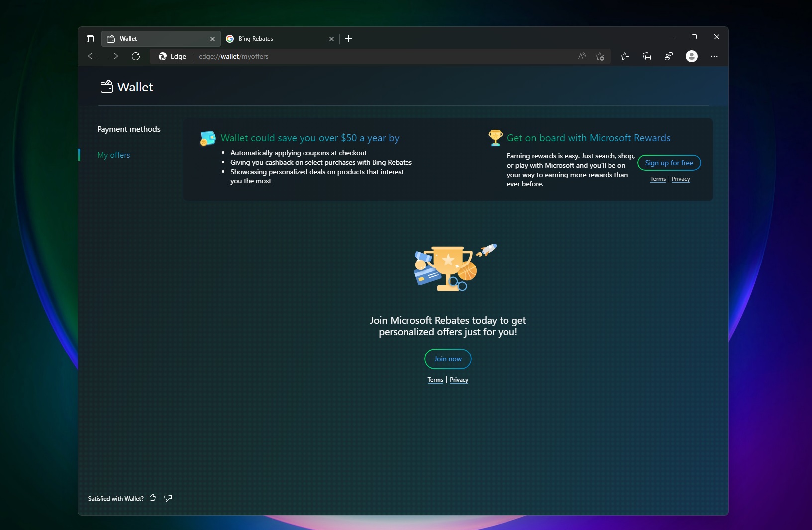Click 'Wallet could save you over $50' heading
The image size is (812, 530).
tap(310, 138)
